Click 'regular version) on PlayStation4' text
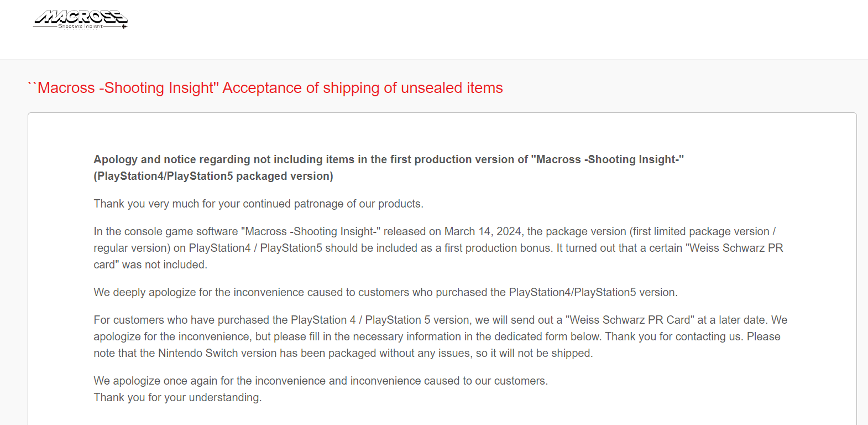Image resolution: width=868 pixels, height=425 pixels. 172,248
